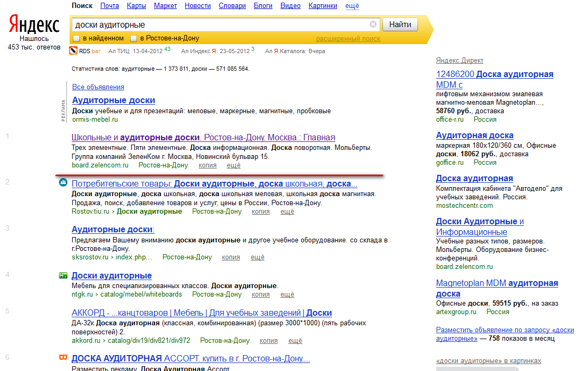Open "«доски аудиторные» в картинках" link
Image resolution: width=588 pixels, height=371 pixels.
(x=489, y=361)
